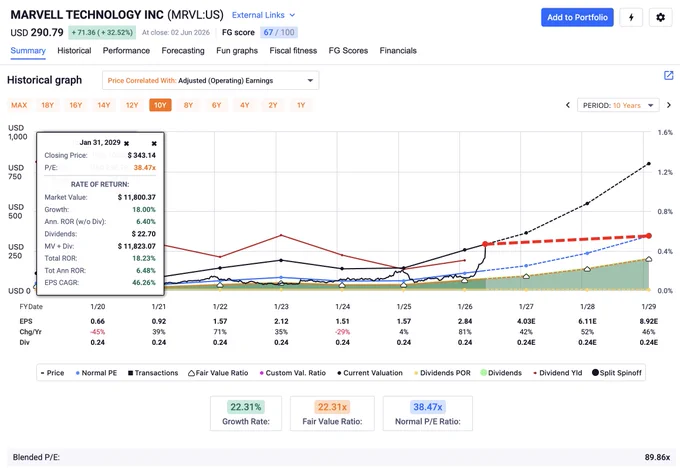
Task: Toggle the Split Spinoff legend series
Action: [617, 373]
